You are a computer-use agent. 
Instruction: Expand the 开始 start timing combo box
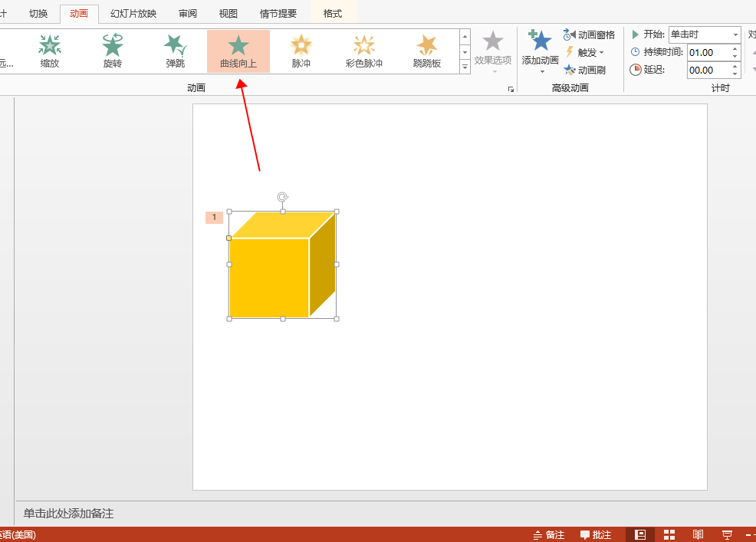(x=736, y=34)
